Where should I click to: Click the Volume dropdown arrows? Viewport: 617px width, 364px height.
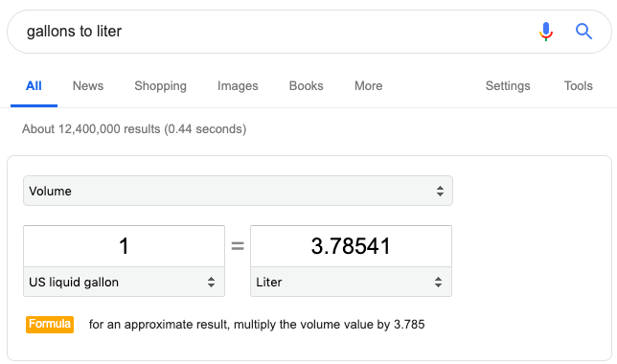click(440, 192)
